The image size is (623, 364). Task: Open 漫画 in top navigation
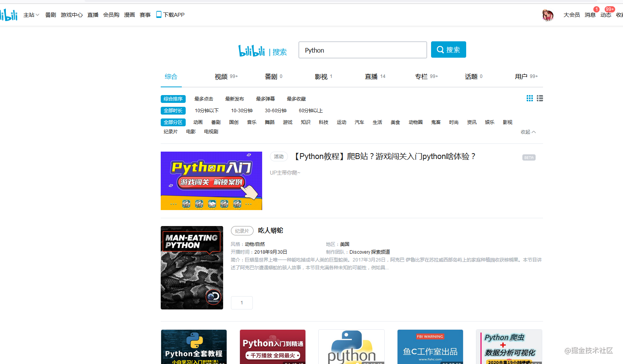pos(130,15)
